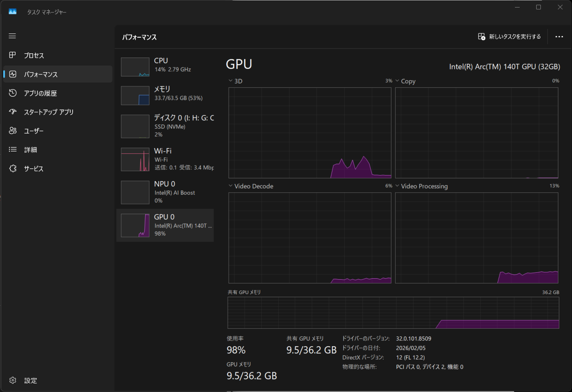Expand the 3D engine graph dropdown
The height and width of the screenshot is (392, 572).
tap(230, 81)
